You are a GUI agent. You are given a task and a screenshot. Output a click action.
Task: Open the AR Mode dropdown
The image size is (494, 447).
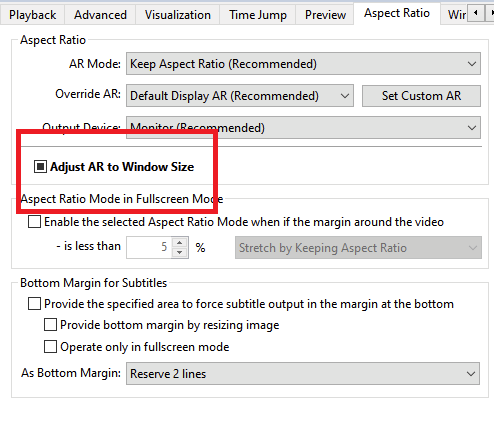coord(303,64)
